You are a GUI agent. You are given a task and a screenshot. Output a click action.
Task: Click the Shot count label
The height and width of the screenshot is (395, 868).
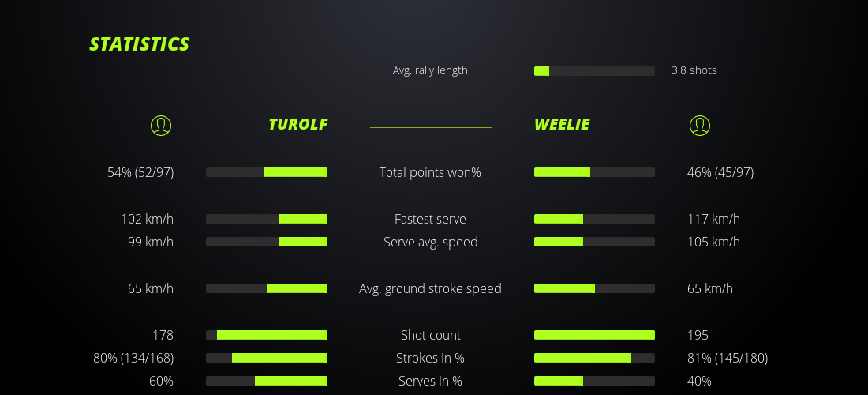430,335
